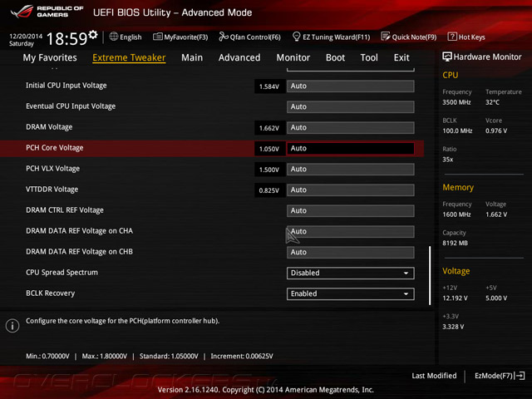Click the DRAM DATA REF Voltage CHA field
This screenshot has height=399, width=532.
pyautogui.click(x=351, y=232)
